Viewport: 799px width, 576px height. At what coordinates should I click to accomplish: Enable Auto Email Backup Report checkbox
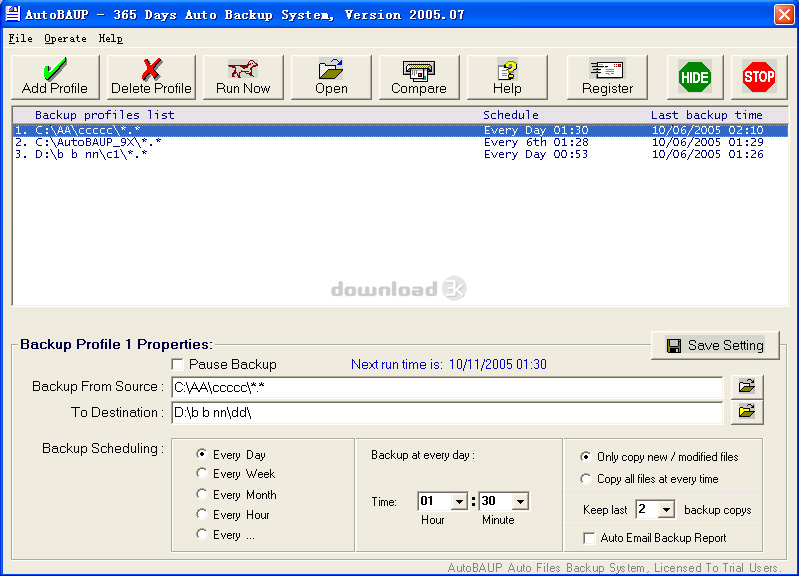589,538
